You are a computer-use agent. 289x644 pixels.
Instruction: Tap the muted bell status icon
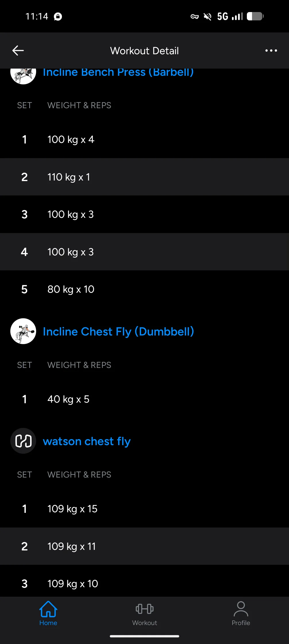(207, 17)
